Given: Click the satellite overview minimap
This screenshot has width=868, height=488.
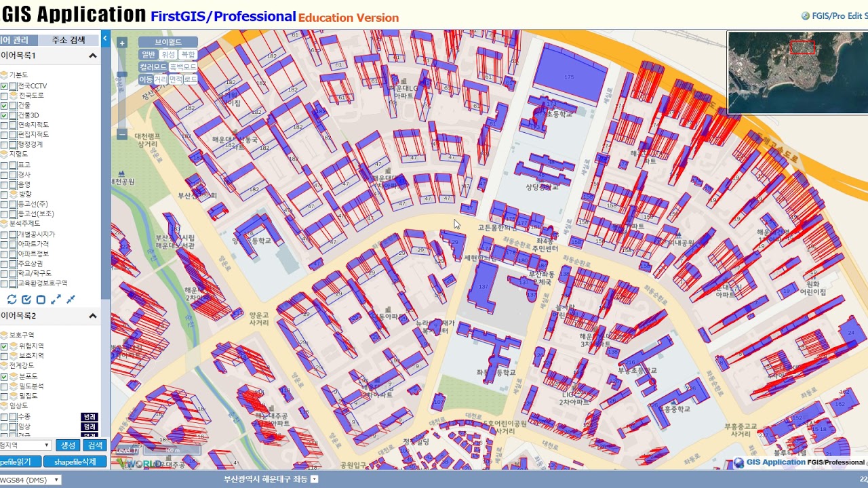Looking at the screenshot, I should coord(797,72).
